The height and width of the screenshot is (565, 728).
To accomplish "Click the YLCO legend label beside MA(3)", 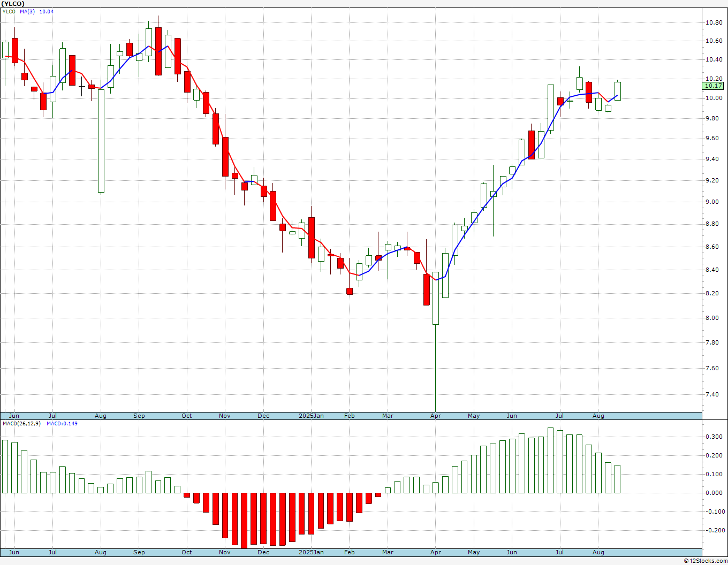I will 9,11.
